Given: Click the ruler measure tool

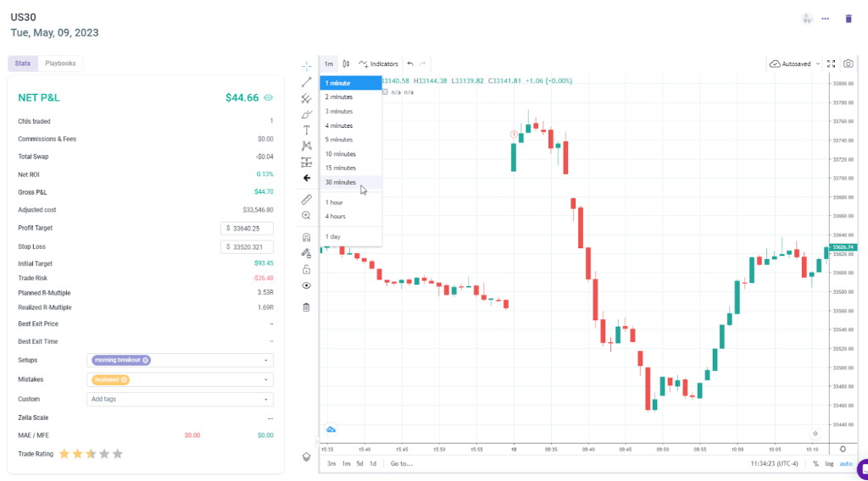Looking at the screenshot, I should pyautogui.click(x=307, y=199).
